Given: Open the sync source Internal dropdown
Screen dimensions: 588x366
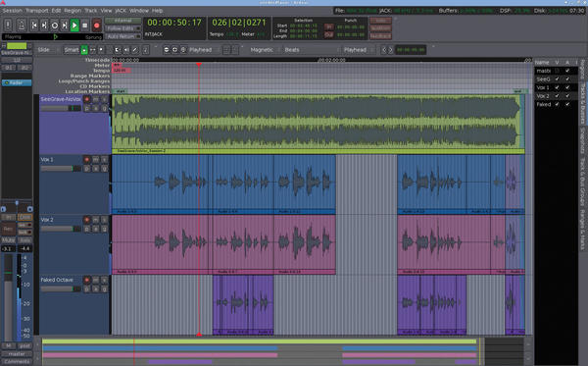Looking at the screenshot, I should [x=123, y=21].
